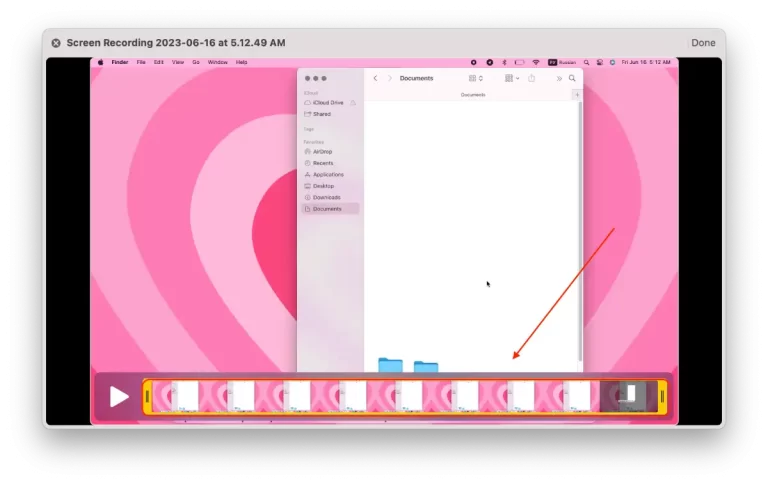Select iCloud Drive in the Finder sidebar
Image resolution: width=768 pixels, height=485 pixels.
[328, 103]
